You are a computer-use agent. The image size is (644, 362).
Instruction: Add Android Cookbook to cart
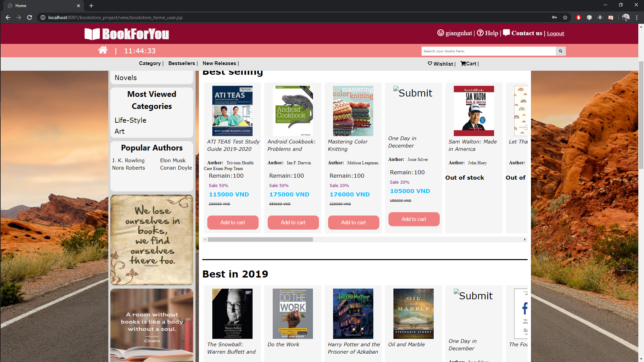[x=293, y=223]
